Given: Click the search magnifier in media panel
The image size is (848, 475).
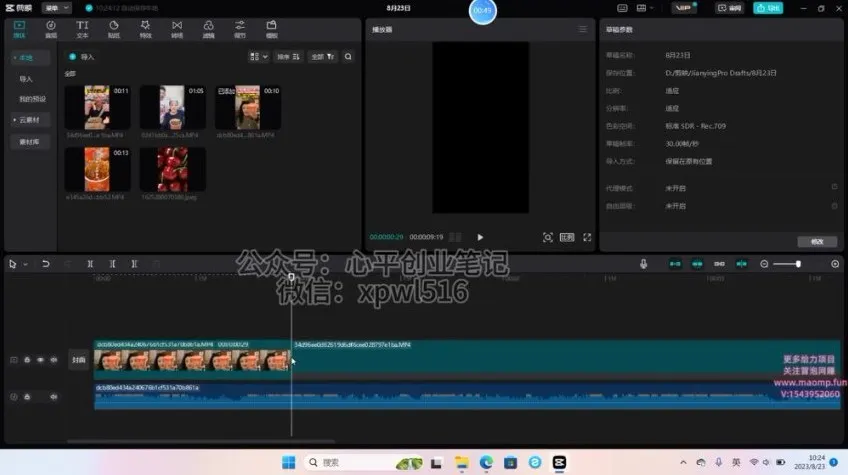Looking at the screenshot, I should point(348,57).
